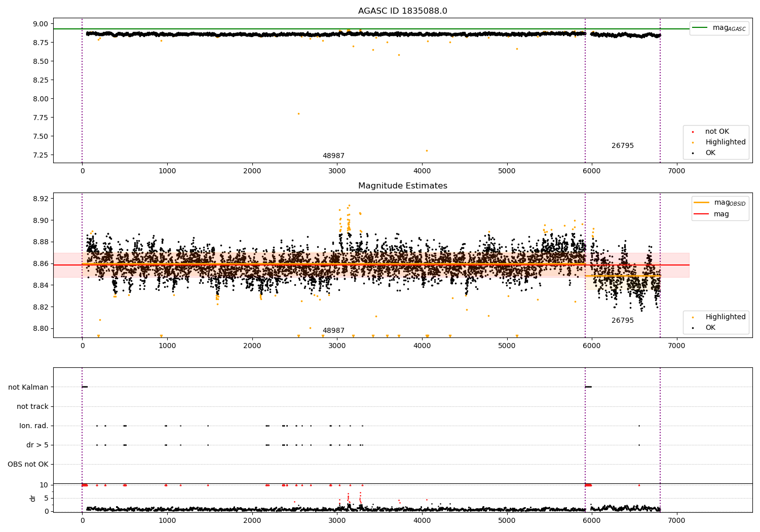Click the '8.86' y-axis tick label
The width and height of the screenshot is (760, 532).
pyautogui.click(x=41, y=263)
